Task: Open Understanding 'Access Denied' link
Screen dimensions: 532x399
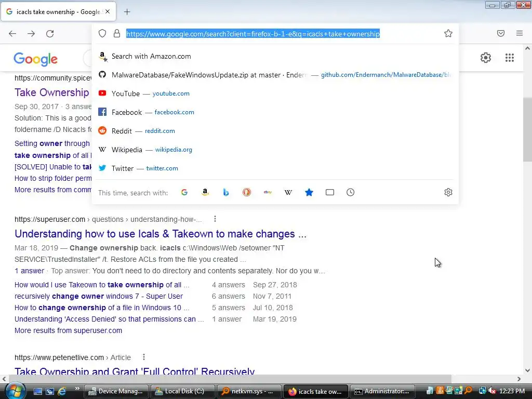Action: pyautogui.click(x=109, y=320)
